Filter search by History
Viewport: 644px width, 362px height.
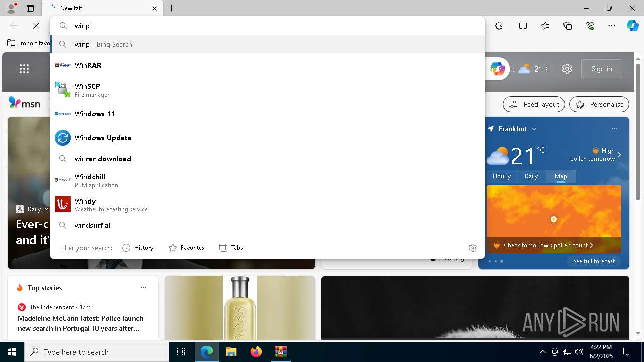[138, 247]
